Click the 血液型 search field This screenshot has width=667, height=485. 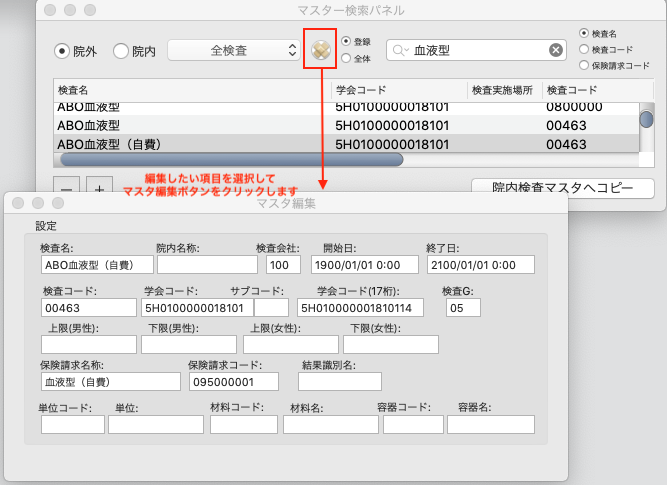point(476,50)
